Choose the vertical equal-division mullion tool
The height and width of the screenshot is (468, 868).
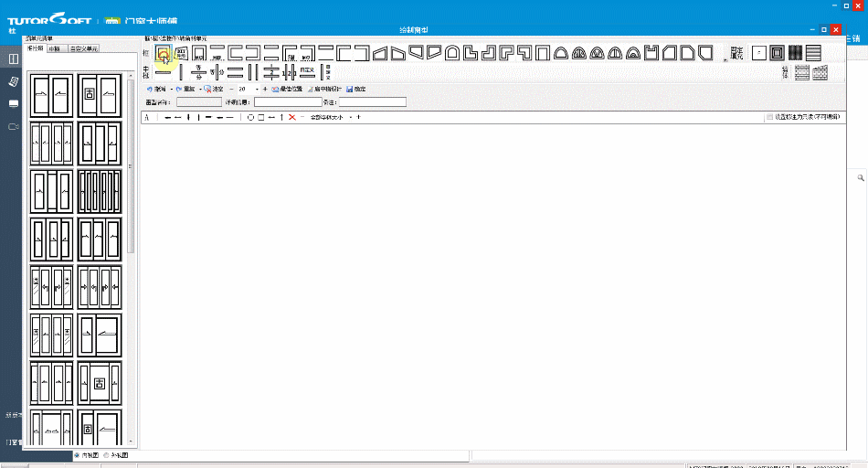click(217, 72)
